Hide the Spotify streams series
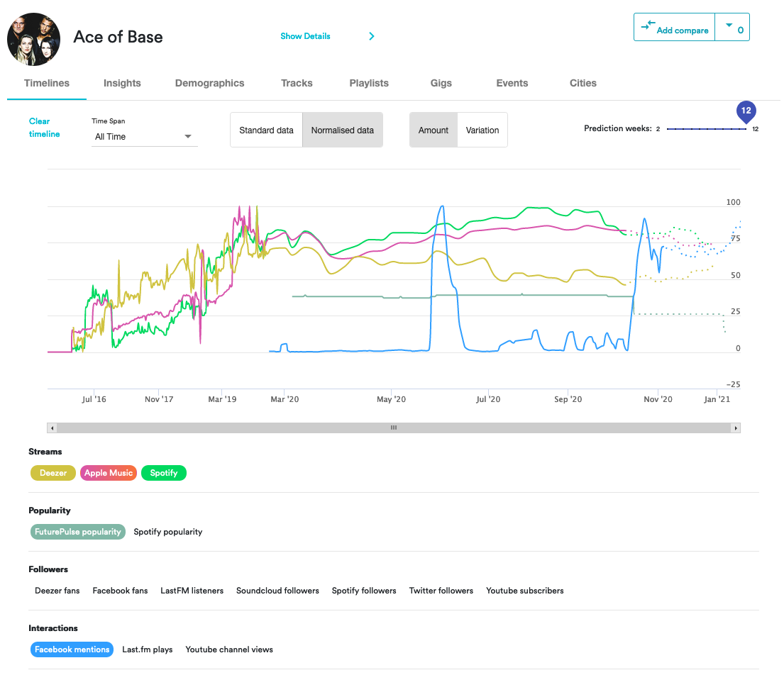Viewport: 784px width, 675px height. [164, 473]
